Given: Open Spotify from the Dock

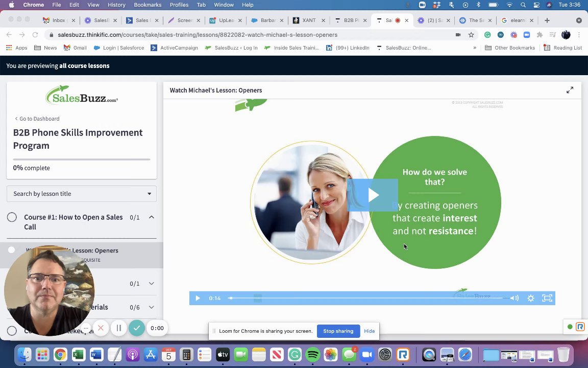Looking at the screenshot, I should coord(313,354).
